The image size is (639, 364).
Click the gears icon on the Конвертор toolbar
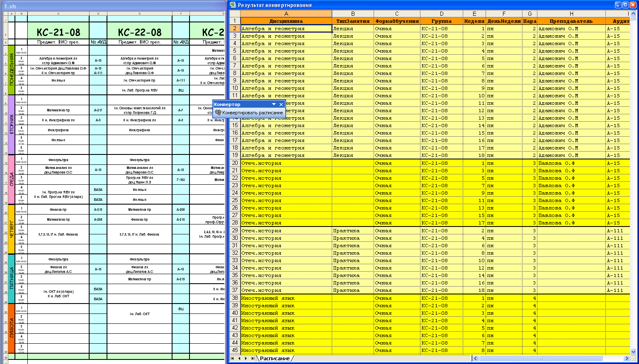217,113
